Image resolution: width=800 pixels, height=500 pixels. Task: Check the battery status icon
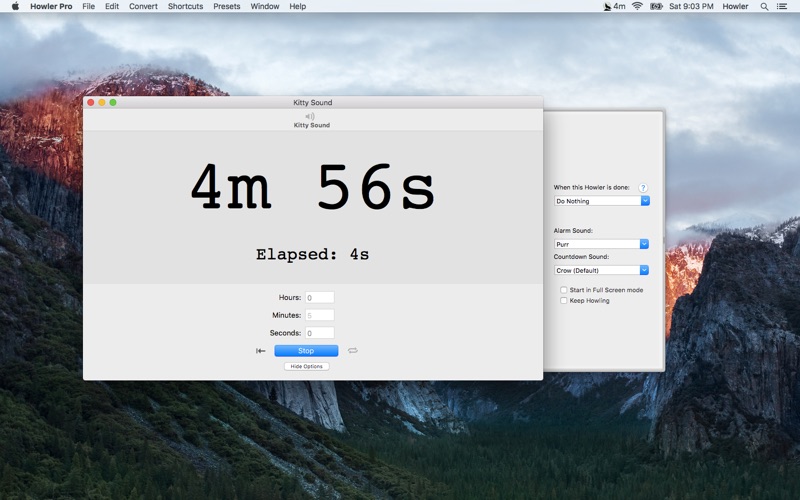point(656,6)
